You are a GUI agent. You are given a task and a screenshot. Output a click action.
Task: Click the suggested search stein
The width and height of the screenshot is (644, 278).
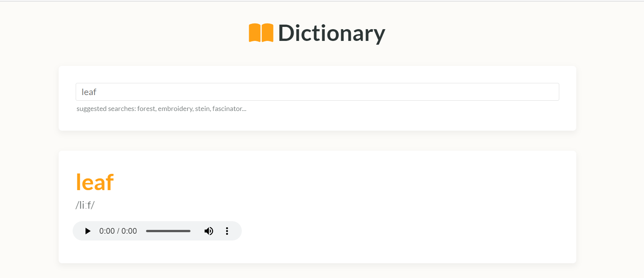click(x=203, y=109)
